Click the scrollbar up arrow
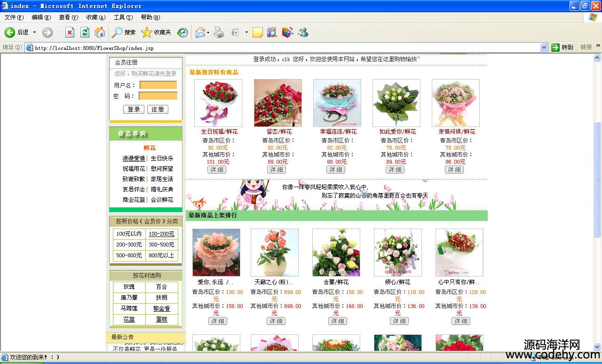This screenshot has height=364, width=602. point(598,58)
